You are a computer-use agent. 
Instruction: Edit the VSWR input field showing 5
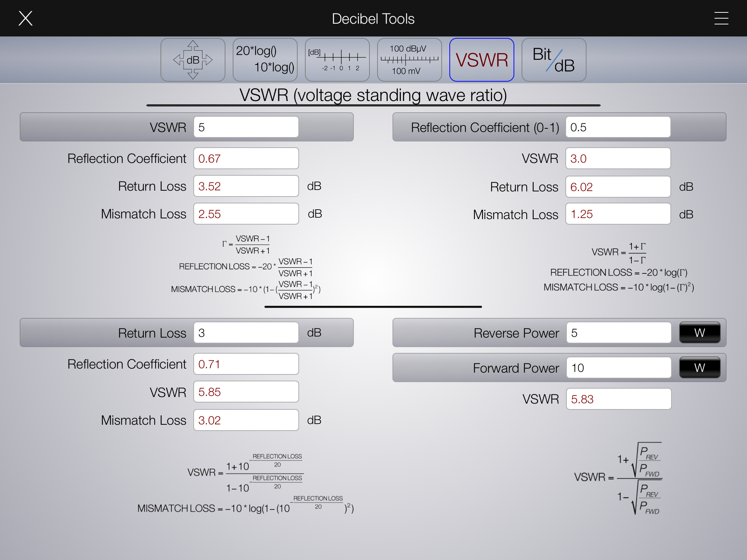[x=246, y=127]
